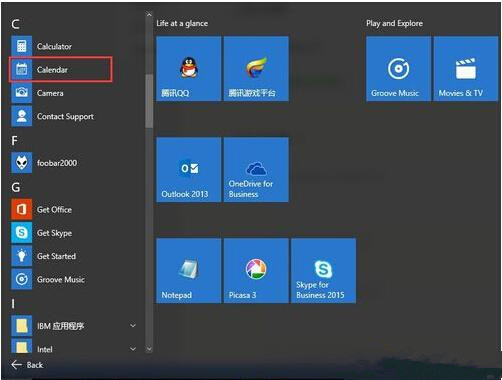Launch the Outlook 2013 tile
The height and width of the screenshot is (380, 502).
click(x=189, y=169)
